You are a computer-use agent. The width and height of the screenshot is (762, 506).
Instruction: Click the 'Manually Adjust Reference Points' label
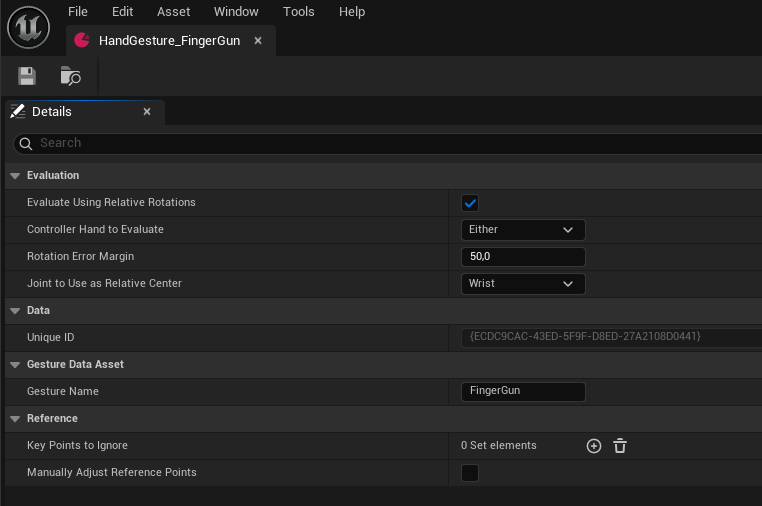pos(112,472)
